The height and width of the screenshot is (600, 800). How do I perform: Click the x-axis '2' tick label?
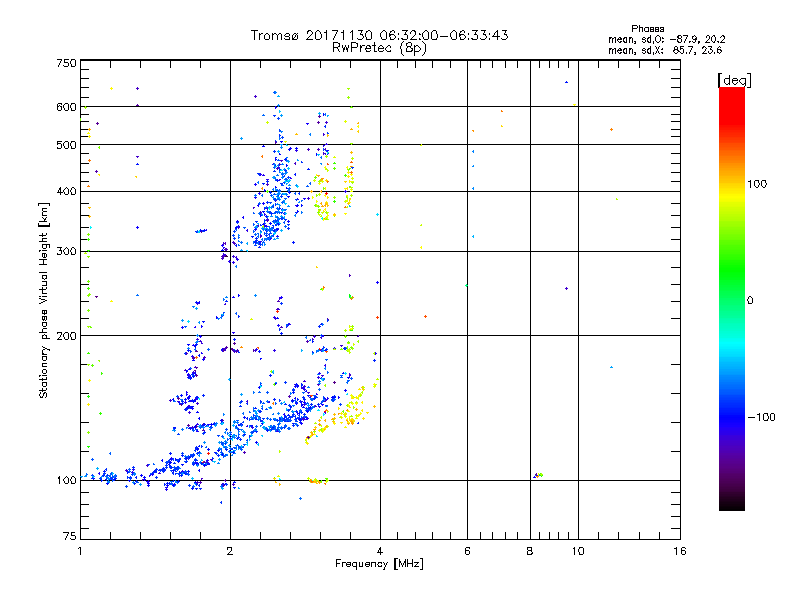click(230, 551)
